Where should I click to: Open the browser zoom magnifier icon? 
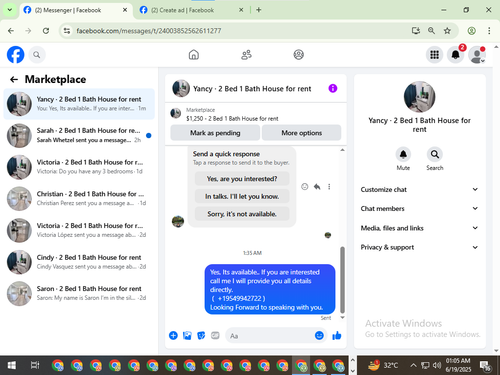(x=431, y=31)
